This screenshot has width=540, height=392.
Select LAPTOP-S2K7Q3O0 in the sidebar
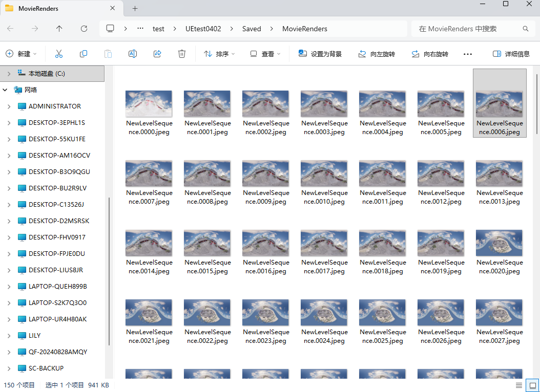[x=57, y=303]
